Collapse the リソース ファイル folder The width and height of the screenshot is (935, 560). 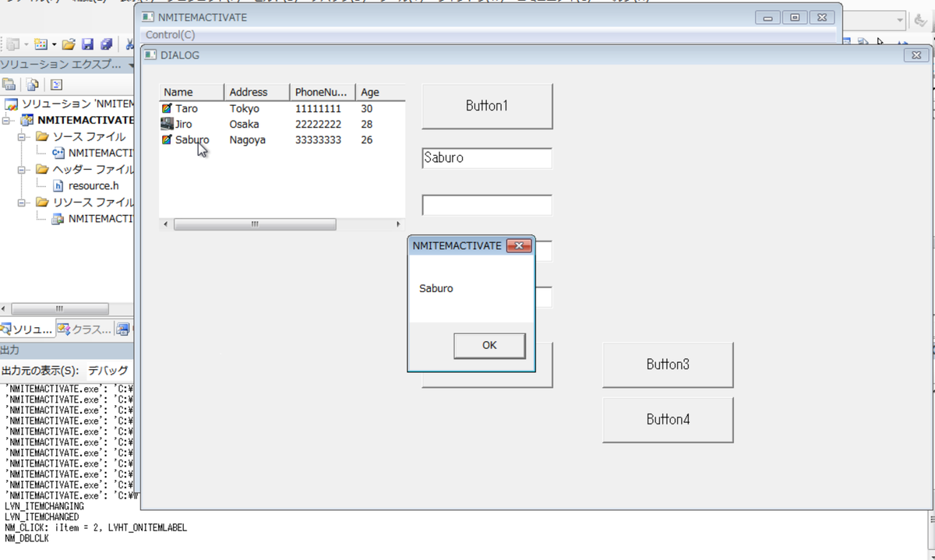coord(23,203)
